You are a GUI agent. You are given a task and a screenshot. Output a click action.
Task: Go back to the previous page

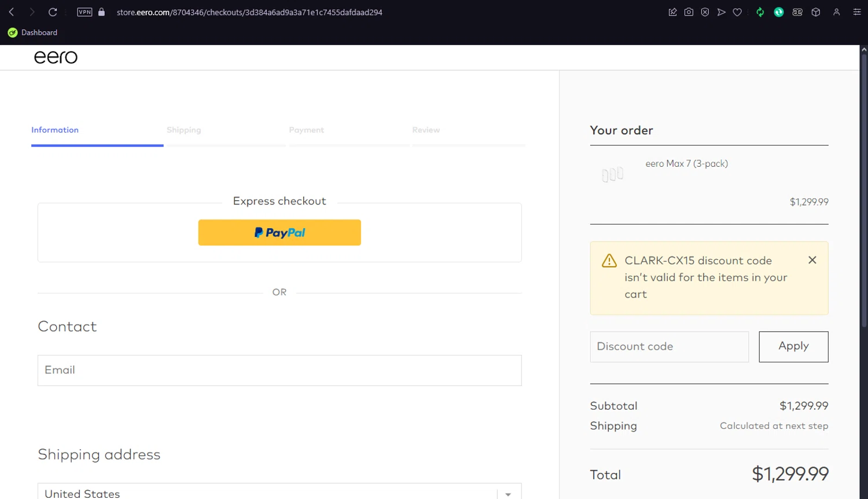click(x=11, y=12)
